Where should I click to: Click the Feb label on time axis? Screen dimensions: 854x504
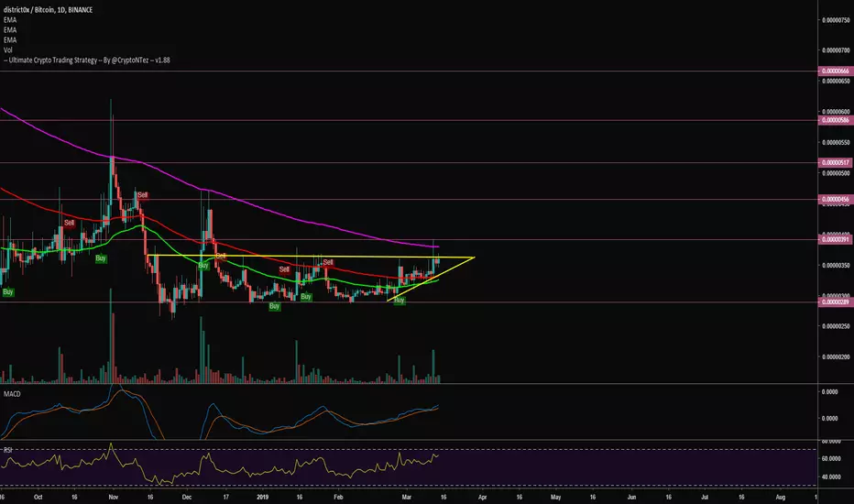click(338, 498)
